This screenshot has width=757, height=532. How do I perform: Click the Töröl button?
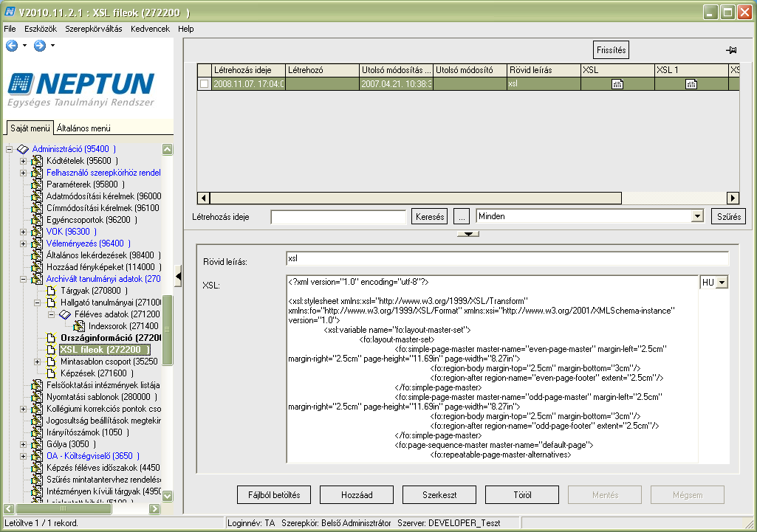point(522,495)
